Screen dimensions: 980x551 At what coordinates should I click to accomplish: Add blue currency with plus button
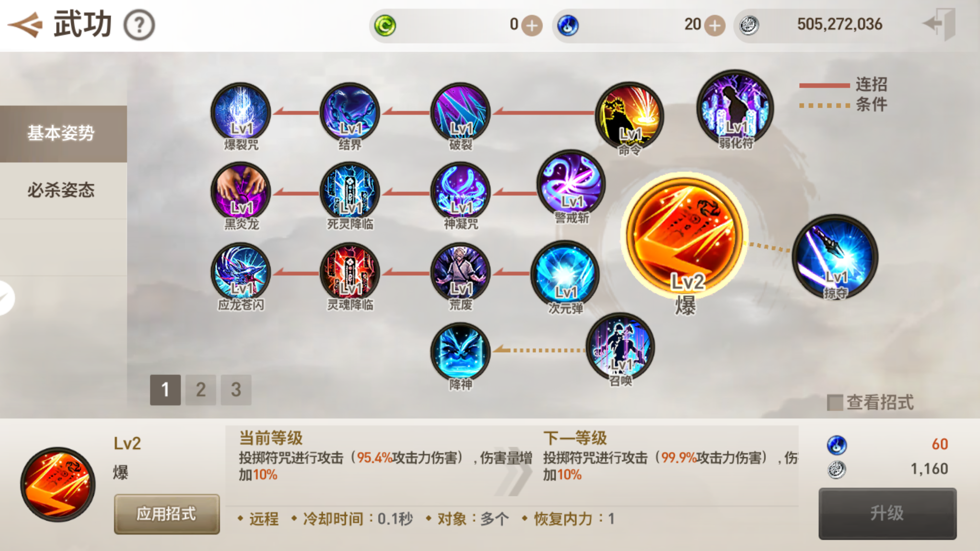point(714,25)
